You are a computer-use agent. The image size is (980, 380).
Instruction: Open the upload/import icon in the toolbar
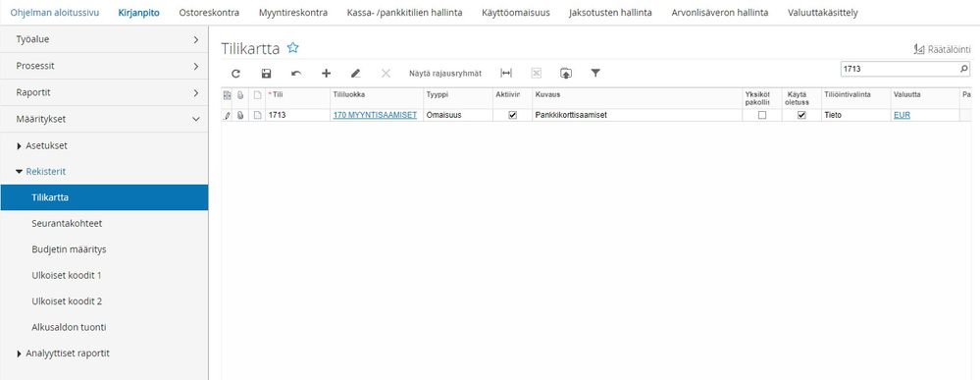pos(566,74)
